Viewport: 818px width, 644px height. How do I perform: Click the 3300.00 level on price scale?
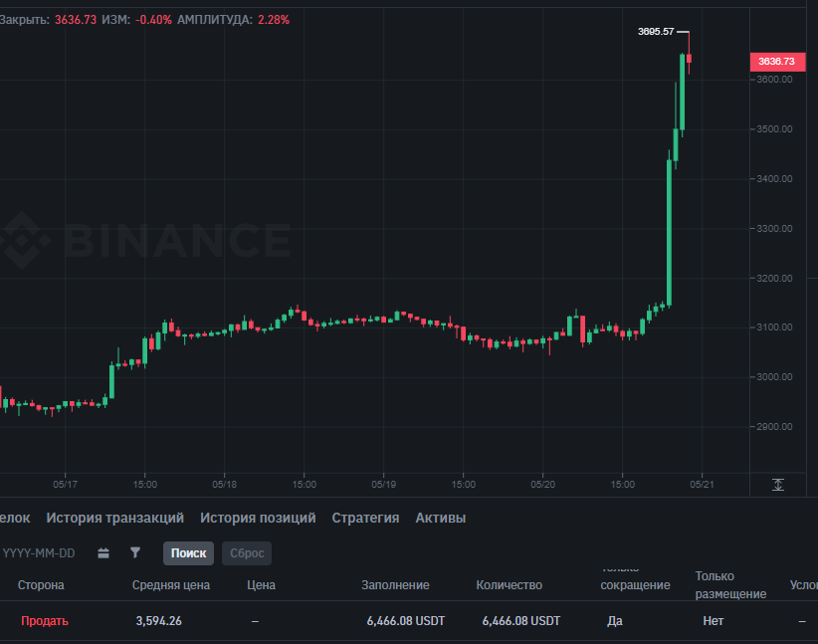tap(772, 229)
